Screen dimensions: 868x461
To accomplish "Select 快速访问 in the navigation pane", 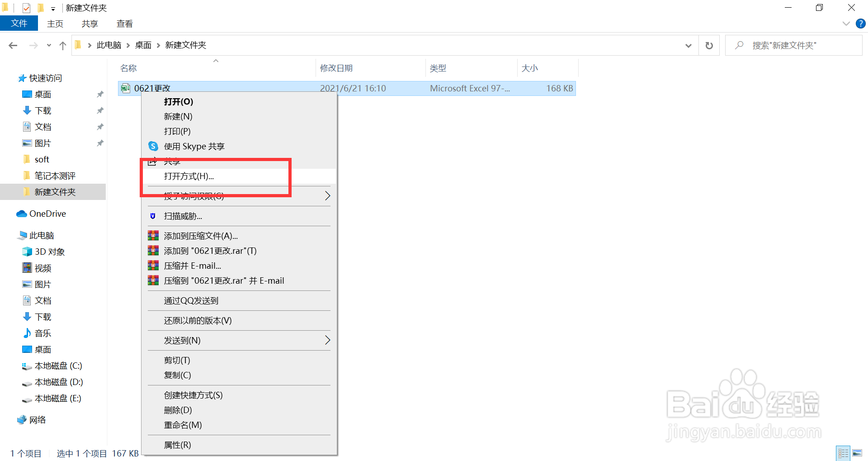I will pyautogui.click(x=45, y=78).
